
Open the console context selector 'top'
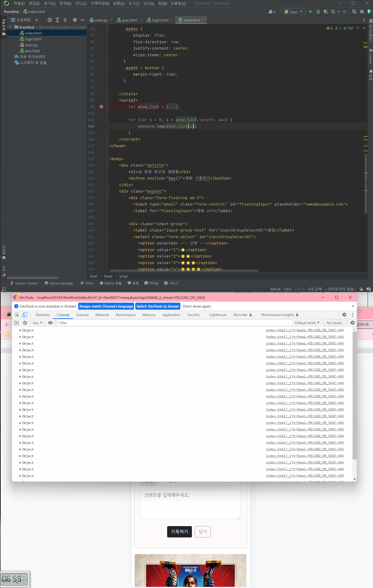(x=38, y=323)
